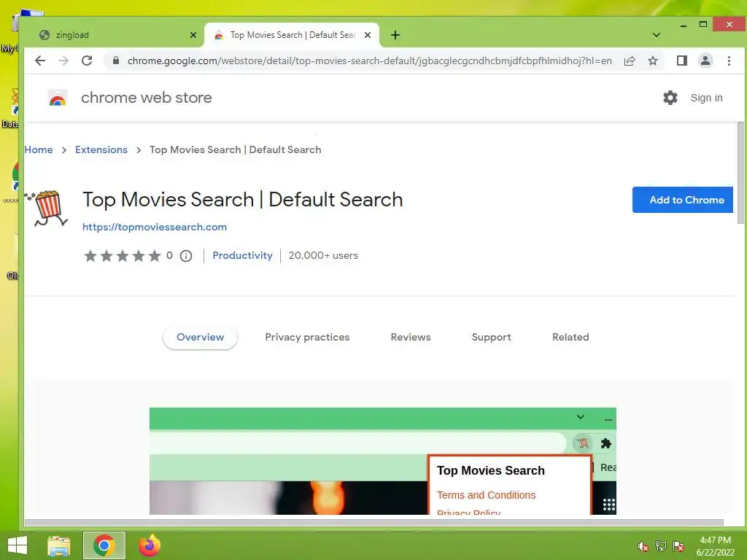Click the star rating row

(123, 256)
